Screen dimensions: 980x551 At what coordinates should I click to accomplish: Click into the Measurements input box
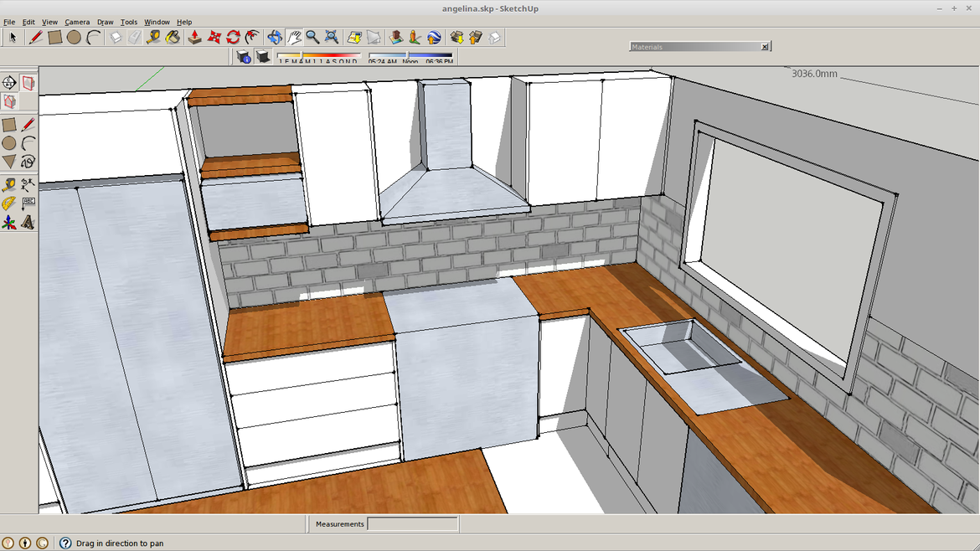coord(412,524)
